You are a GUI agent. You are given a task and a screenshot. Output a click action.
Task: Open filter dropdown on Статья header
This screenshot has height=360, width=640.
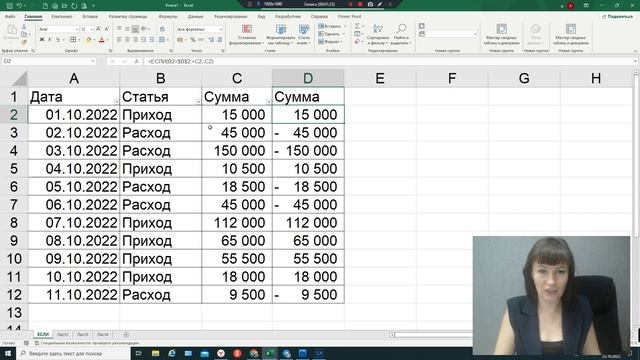tap(198, 102)
